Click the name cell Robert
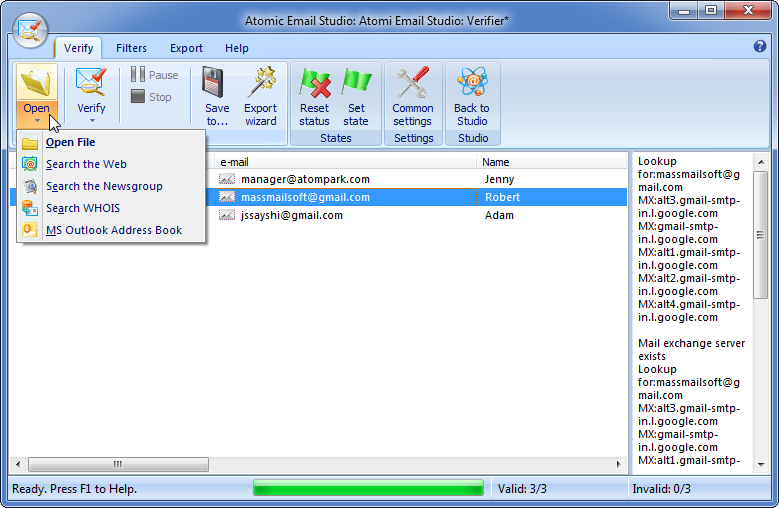Viewport: 779px width, 508px height. [x=502, y=197]
